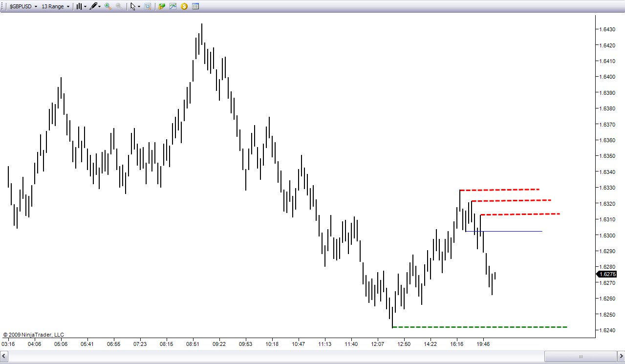625x364 pixels.
Task: Open the 13 Range interval dropdown
Action: tap(55, 7)
